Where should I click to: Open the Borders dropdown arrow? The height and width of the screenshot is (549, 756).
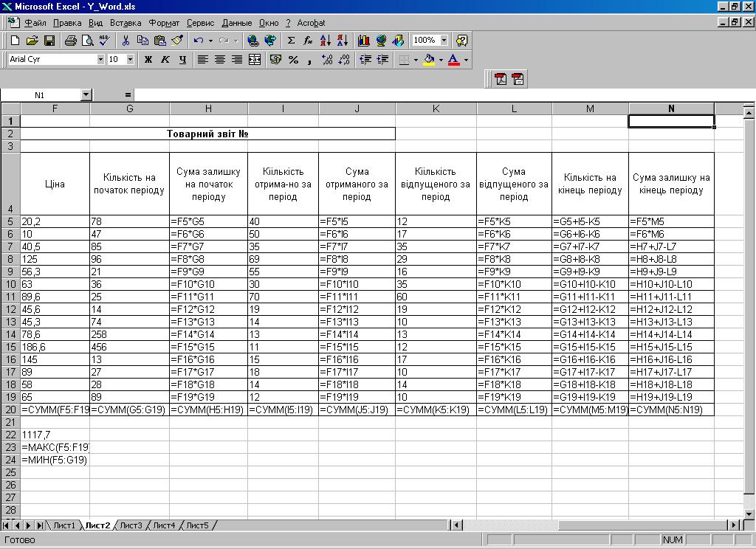click(x=416, y=60)
